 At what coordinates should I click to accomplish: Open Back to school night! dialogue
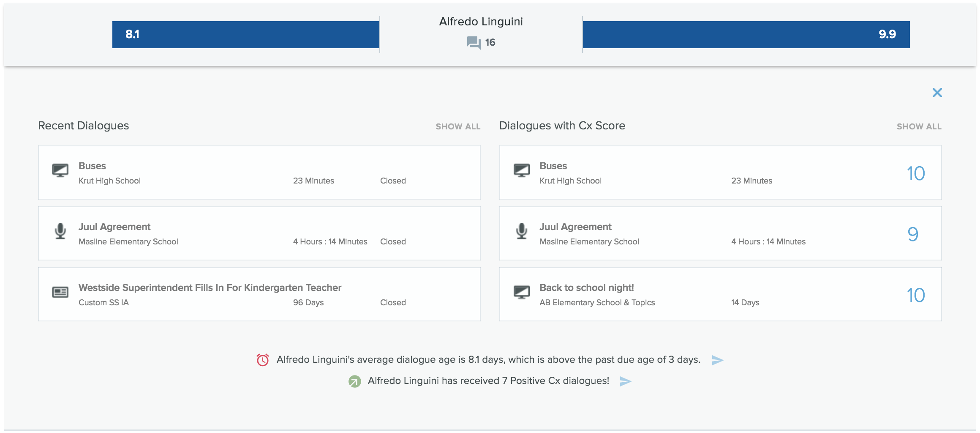(x=586, y=288)
